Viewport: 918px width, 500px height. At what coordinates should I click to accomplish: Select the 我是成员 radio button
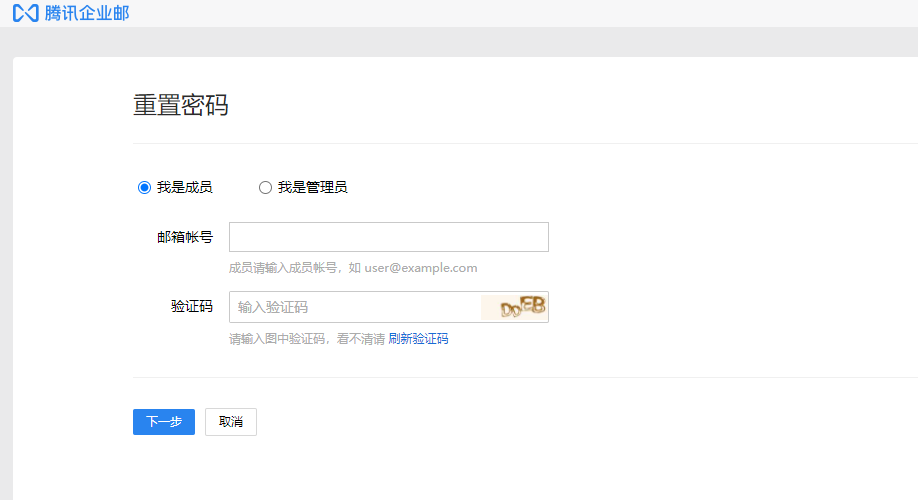click(144, 187)
